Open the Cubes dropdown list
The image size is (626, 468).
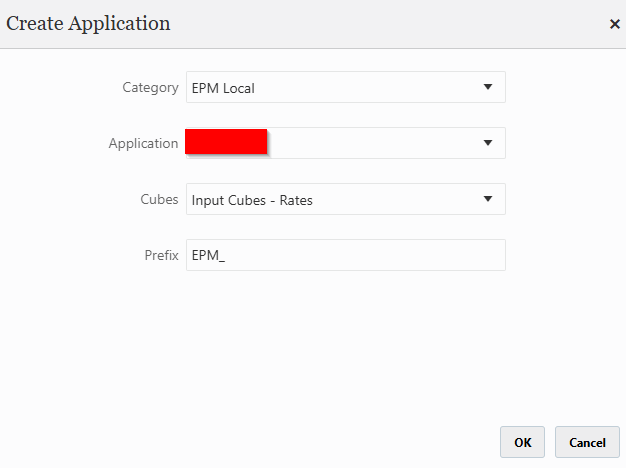pyautogui.click(x=346, y=199)
